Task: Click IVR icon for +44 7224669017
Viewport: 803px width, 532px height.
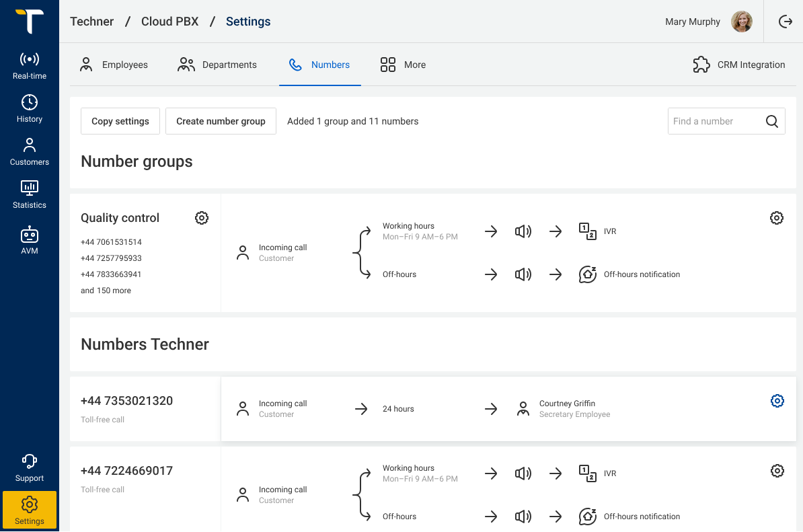Action: 587,473
